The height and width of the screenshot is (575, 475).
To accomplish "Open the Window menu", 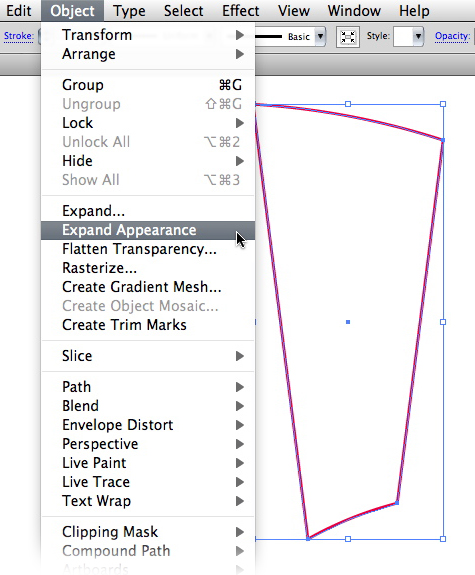I will point(354,11).
